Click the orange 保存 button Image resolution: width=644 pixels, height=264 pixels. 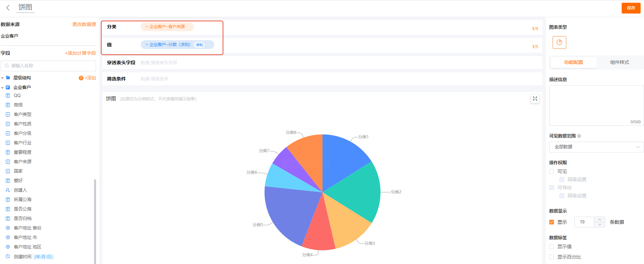pyautogui.click(x=631, y=8)
